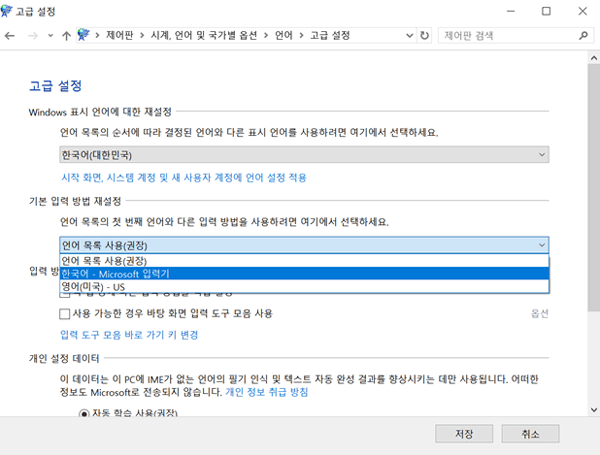Click the 취소 button
The image size is (600, 455).
coord(530,434)
